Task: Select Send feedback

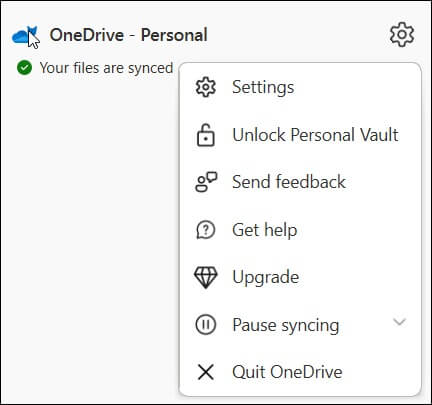Action: click(300, 182)
